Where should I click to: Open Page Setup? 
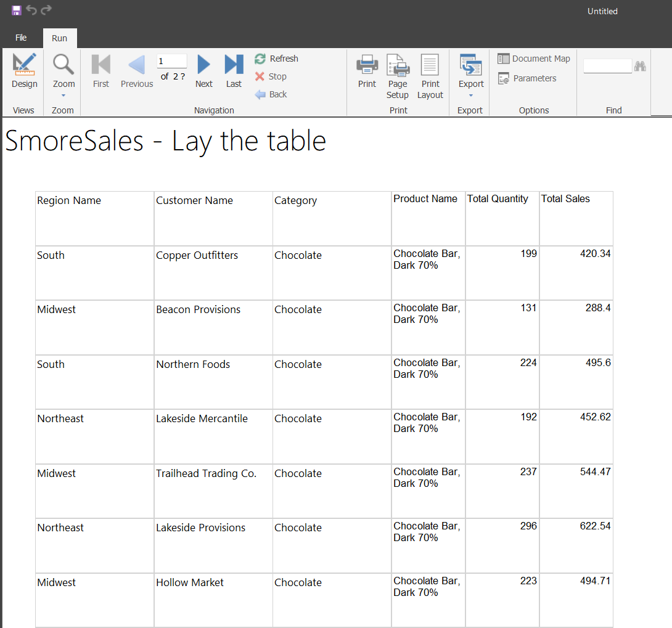398,76
